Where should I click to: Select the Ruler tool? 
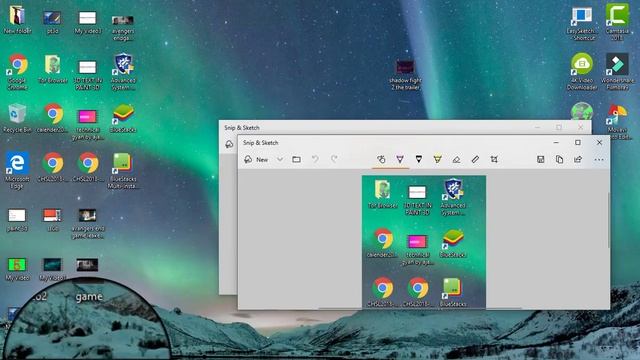click(x=475, y=160)
